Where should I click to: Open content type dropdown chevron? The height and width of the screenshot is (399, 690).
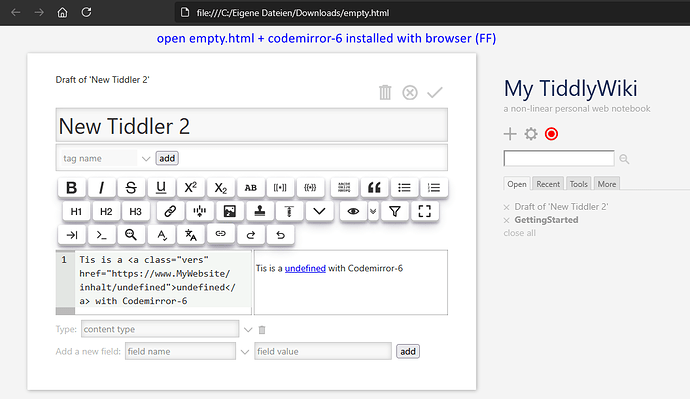[x=248, y=330]
